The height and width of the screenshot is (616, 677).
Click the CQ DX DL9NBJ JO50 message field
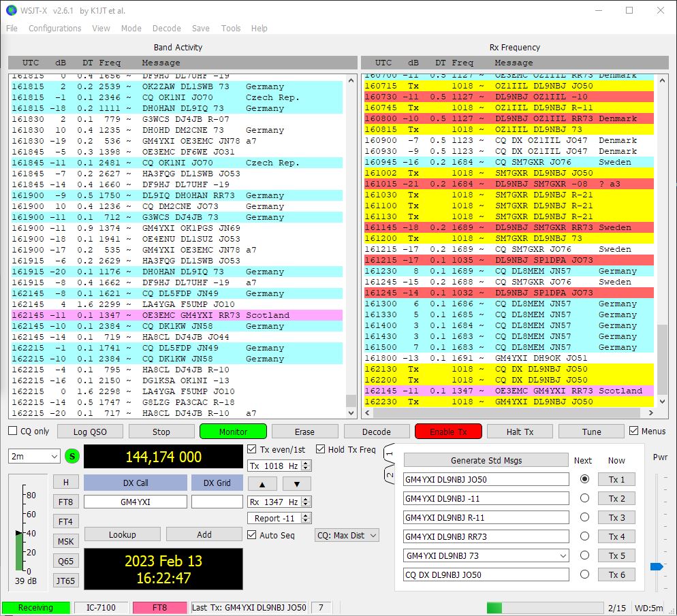[x=486, y=574]
